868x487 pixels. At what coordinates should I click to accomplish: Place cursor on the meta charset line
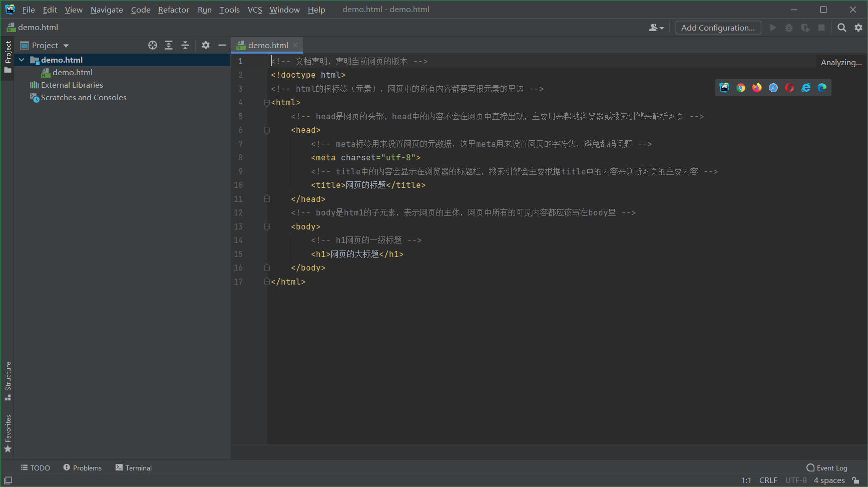365,157
